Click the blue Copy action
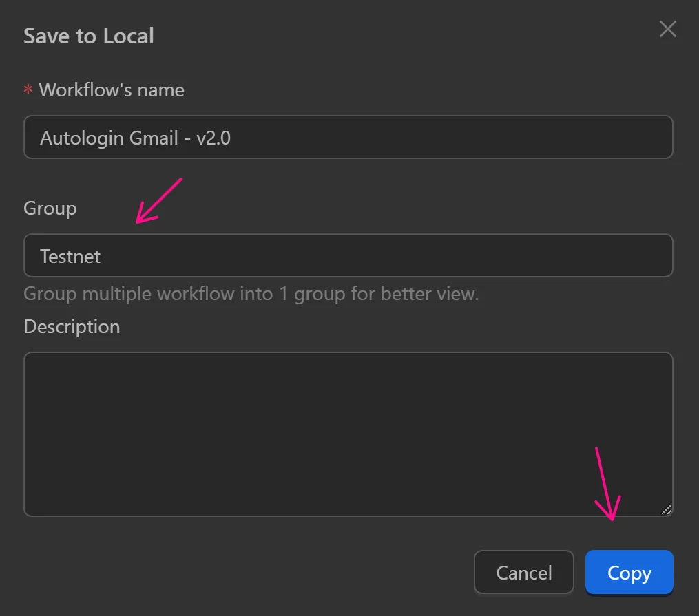The height and width of the screenshot is (616, 699). point(629,572)
